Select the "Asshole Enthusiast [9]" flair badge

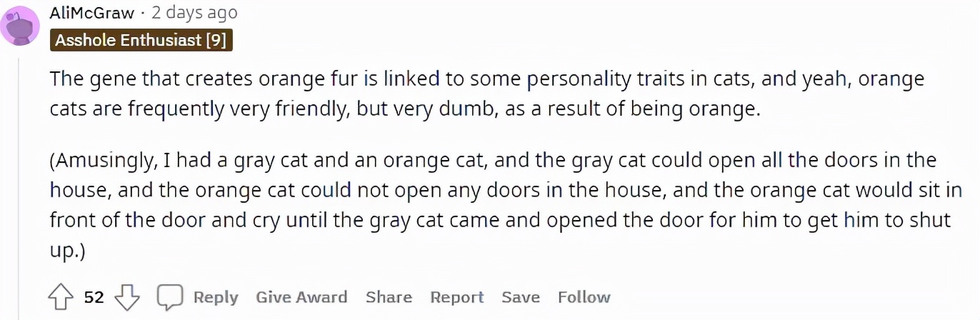coord(141,41)
